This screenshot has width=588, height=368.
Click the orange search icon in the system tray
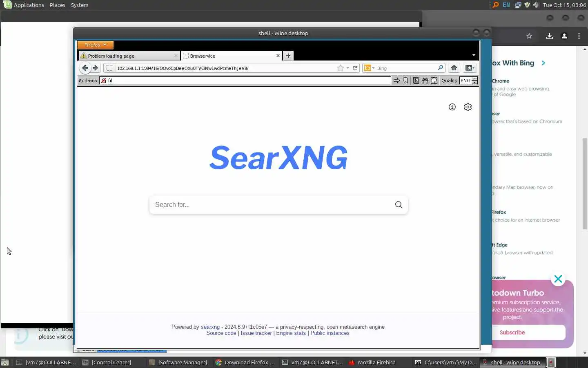(x=495, y=5)
